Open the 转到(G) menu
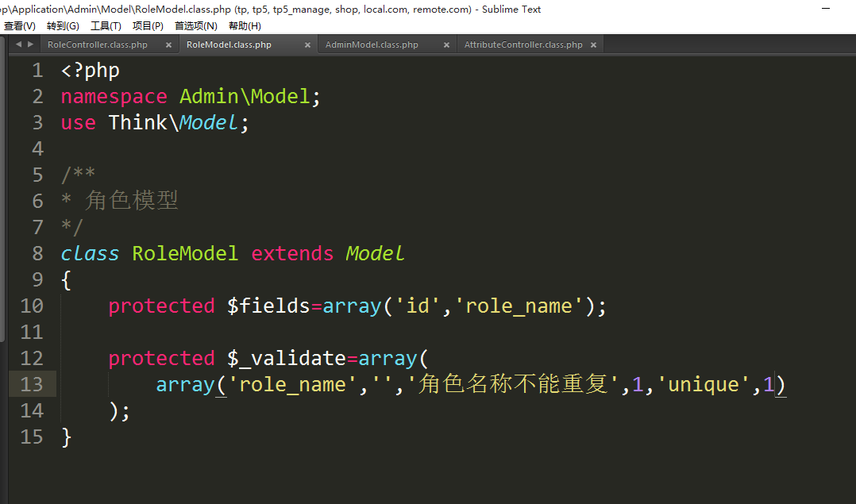This screenshot has width=856, height=504. (63, 26)
